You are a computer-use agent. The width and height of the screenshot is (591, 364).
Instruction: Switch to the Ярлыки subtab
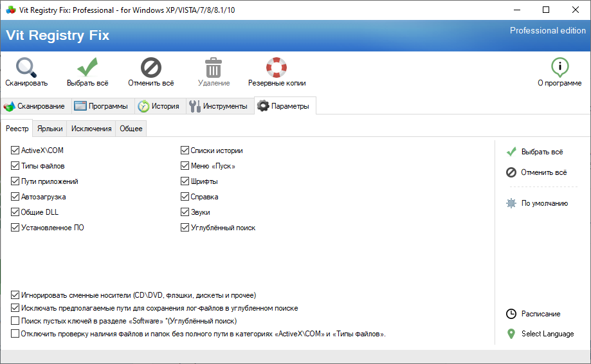(x=50, y=129)
